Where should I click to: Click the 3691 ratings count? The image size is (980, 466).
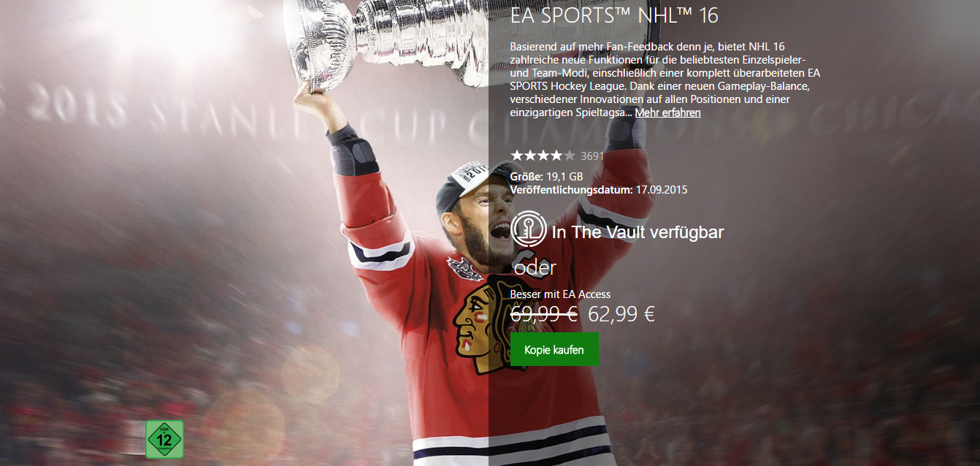(x=592, y=156)
